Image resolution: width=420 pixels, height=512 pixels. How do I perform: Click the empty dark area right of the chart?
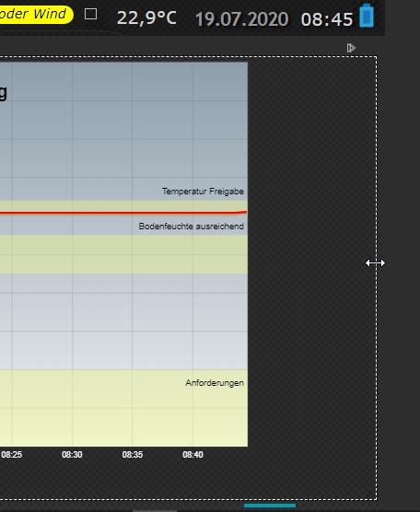click(x=312, y=277)
